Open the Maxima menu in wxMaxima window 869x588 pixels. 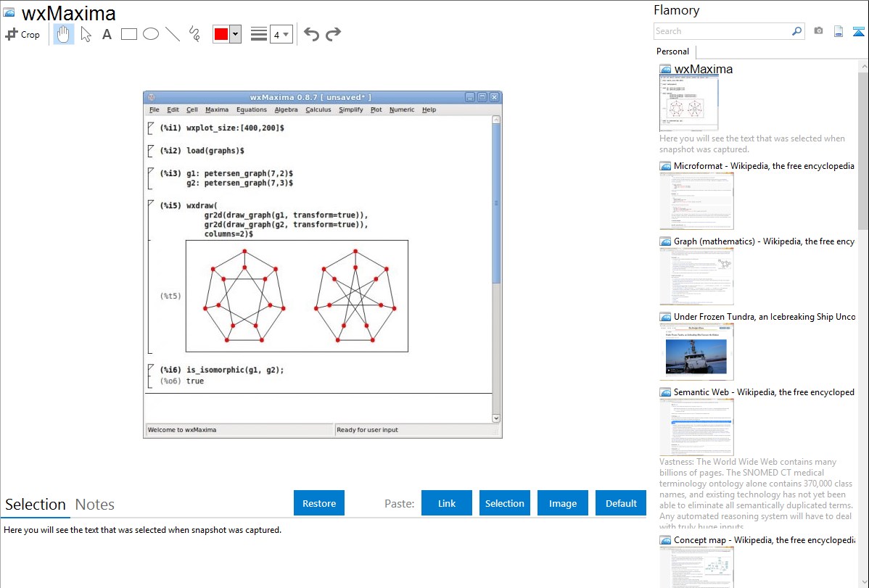tap(217, 109)
